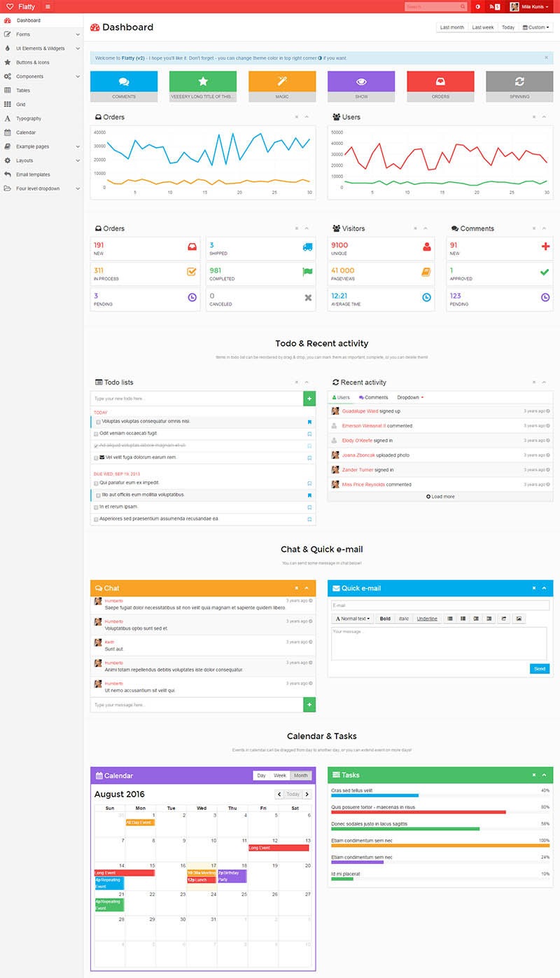
Task: Click 'Load more' in Recent activity
Action: point(440,496)
